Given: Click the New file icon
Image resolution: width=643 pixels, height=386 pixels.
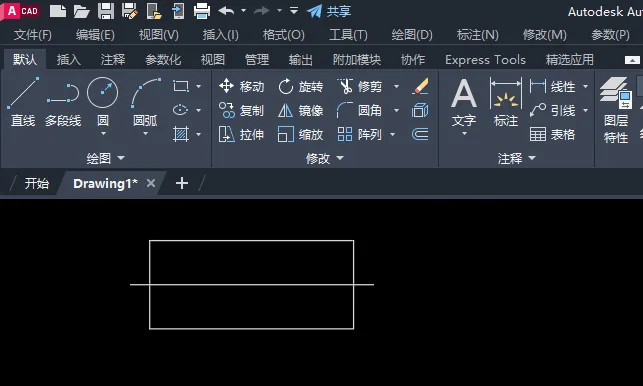Looking at the screenshot, I should [x=58, y=11].
